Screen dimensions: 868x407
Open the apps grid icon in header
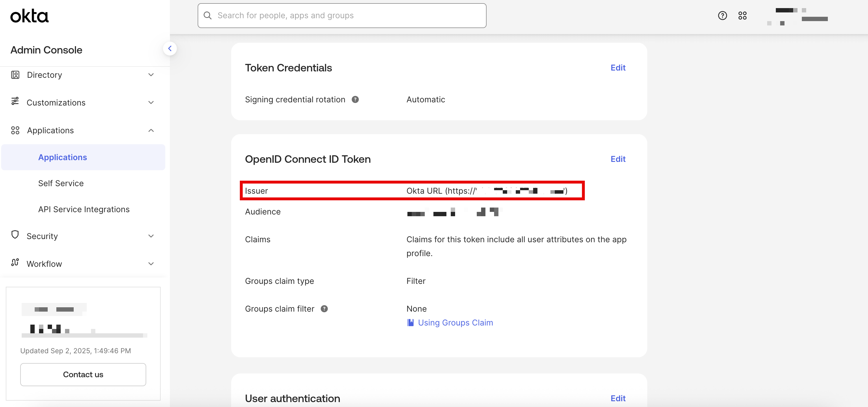pos(742,16)
